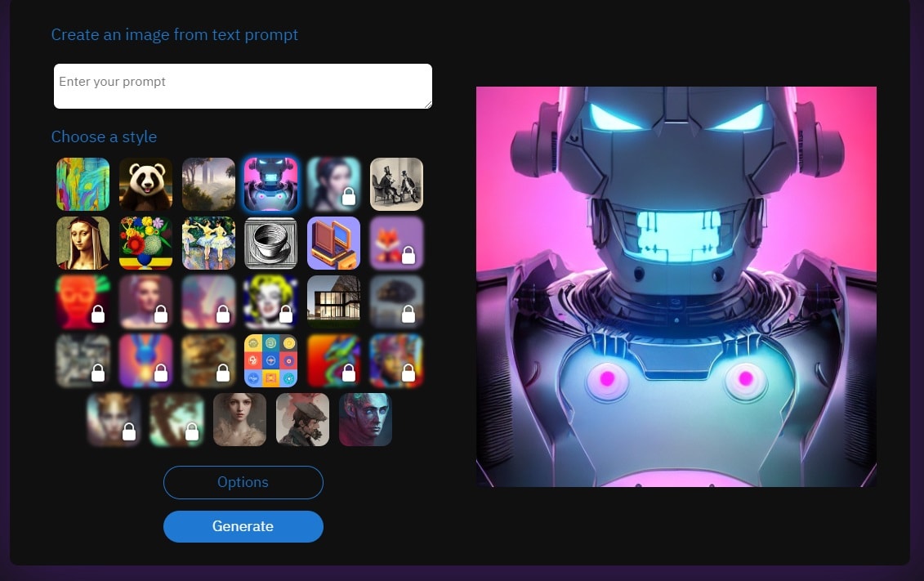Click the locked red-orange face style
The image size is (924, 581).
point(83,302)
